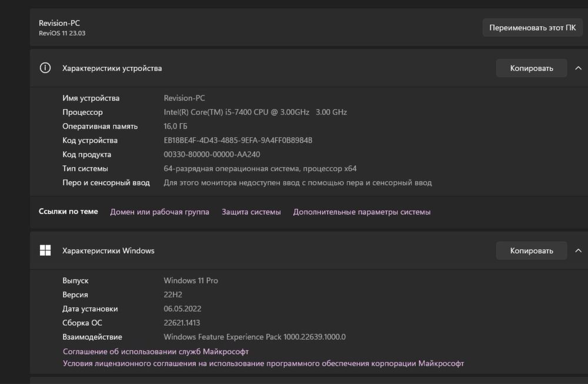This screenshot has height=384, width=588.
Task: Click the ReviOS 11 23.03 subtitle
Action: pos(62,33)
